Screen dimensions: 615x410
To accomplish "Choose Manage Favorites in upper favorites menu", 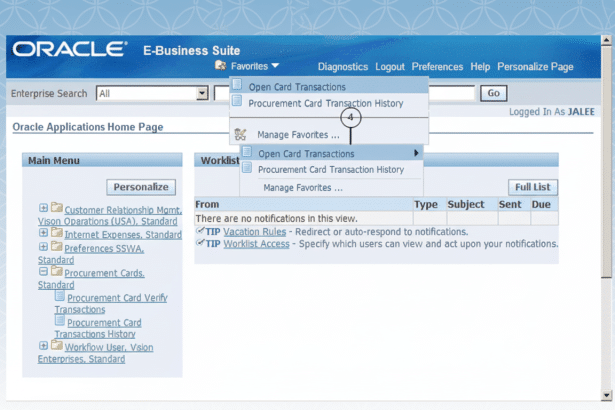I will coord(298,135).
